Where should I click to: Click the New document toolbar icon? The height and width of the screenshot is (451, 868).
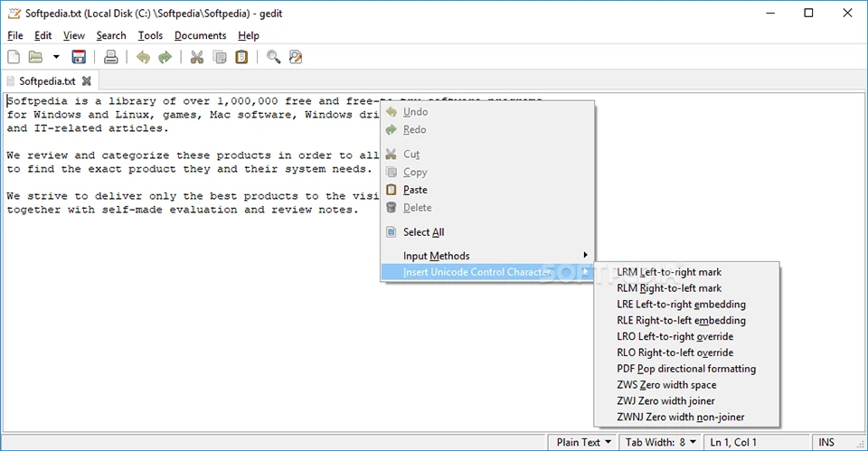point(14,57)
